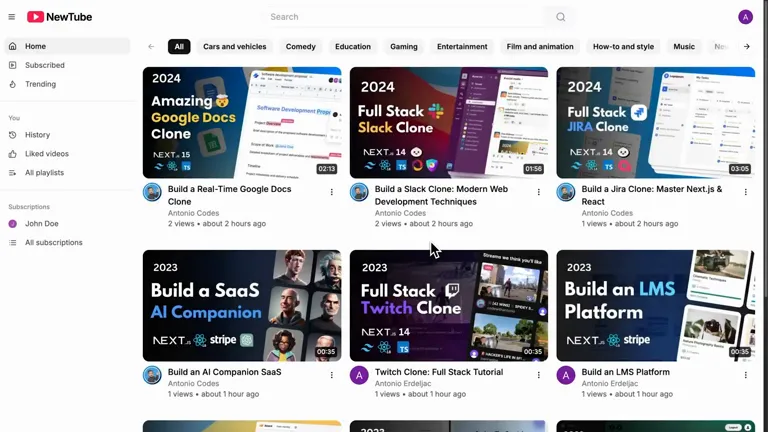This screenshot has width=768, height=432.
Task: Select the Comedy category chip
Action: 301,47
